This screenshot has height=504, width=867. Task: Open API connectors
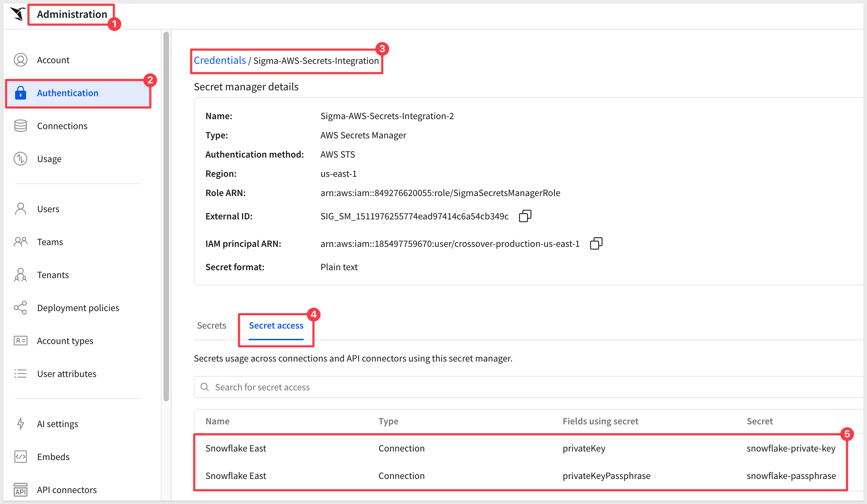67,490
